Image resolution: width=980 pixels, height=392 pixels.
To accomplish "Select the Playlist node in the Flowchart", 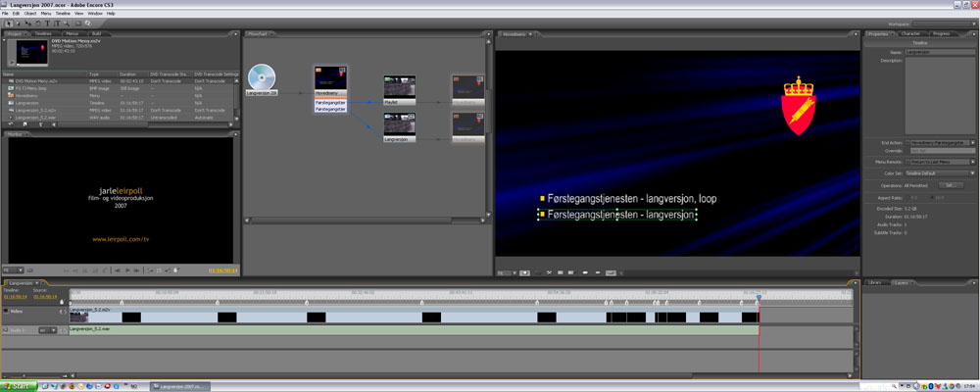I will coord(400,90).
